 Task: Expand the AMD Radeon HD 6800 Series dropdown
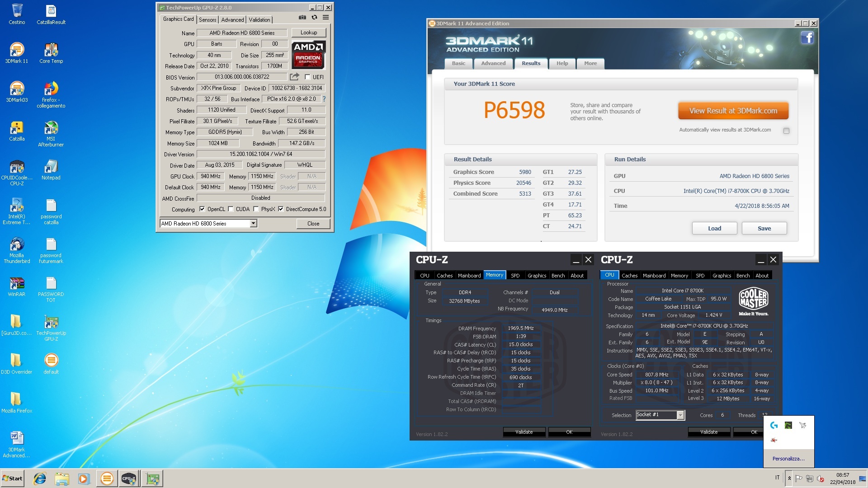coord(253,223)
